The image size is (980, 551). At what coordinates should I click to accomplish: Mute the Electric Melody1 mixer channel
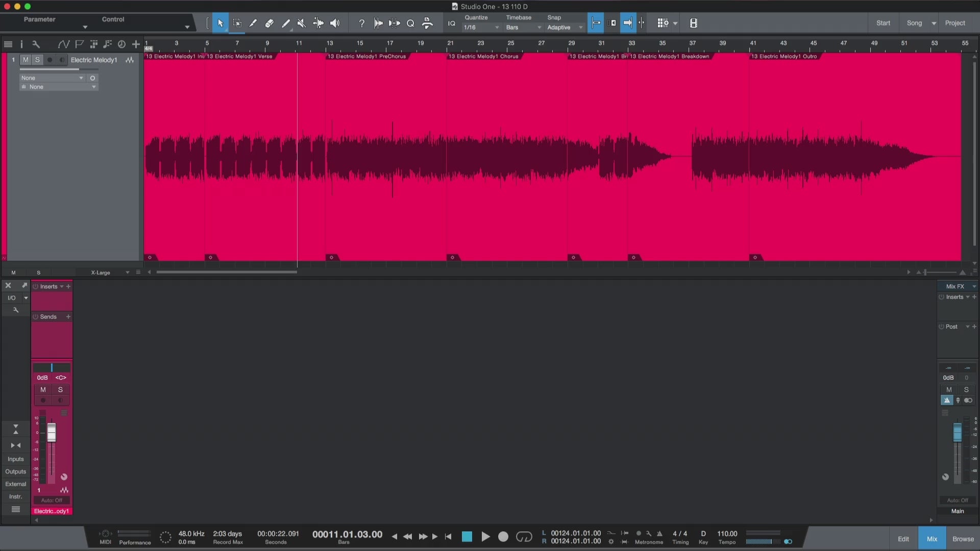pyautogui.click(x=43, y=389)
